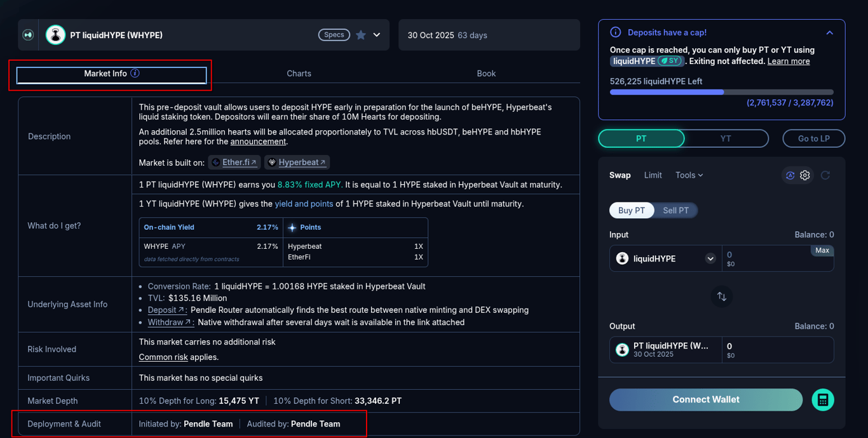This screenshot has height=438, width=868.
Task: Click the Connect Wallet button
Action: 706,400
